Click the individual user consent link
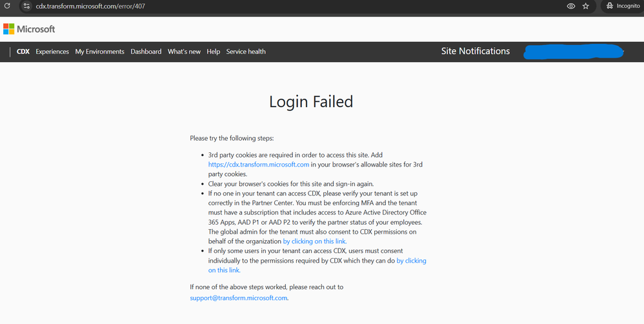This screenshot has width=644, height=324. point(411,261)
